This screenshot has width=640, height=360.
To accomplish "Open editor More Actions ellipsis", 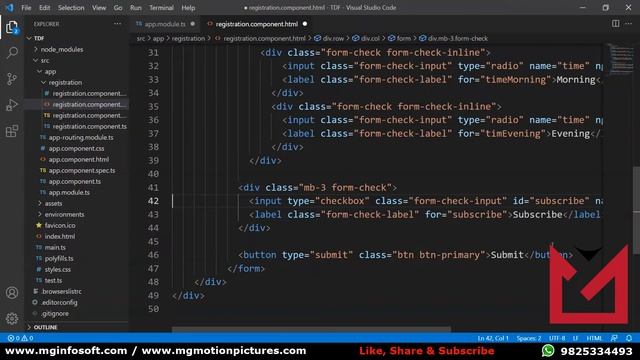I will tap(629, 24).
